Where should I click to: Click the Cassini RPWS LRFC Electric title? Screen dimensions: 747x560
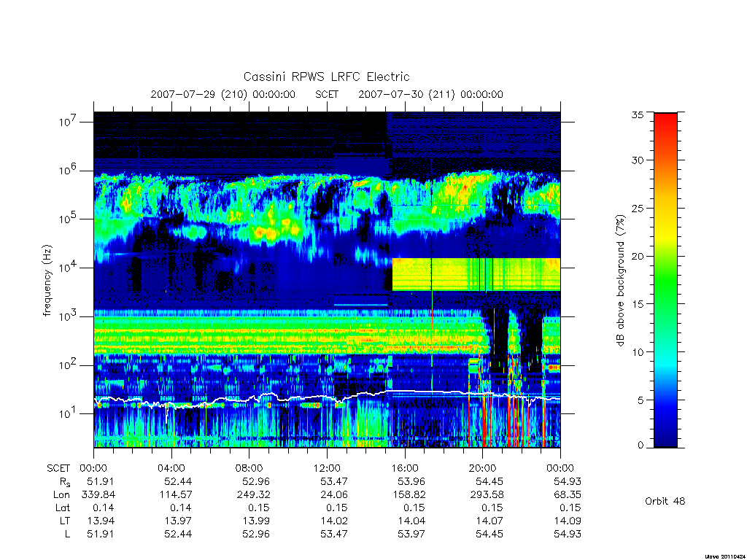tap(326, 77)
